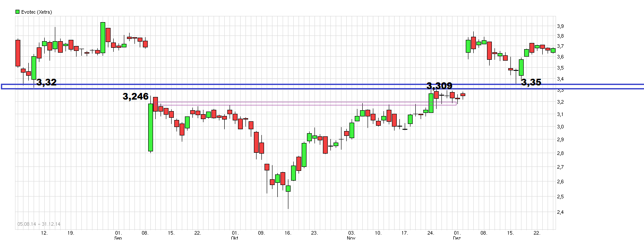The width and height of the screenshot is (644, 251).
Task: Click the 3,32 price annotation
Action: click(46, 82)
